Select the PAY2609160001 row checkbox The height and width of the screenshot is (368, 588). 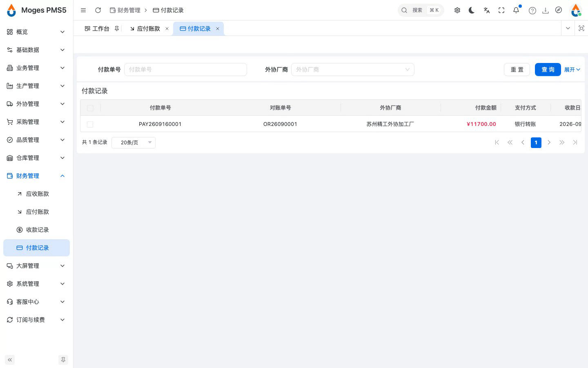pyautogui.click(x=90, y=124)
